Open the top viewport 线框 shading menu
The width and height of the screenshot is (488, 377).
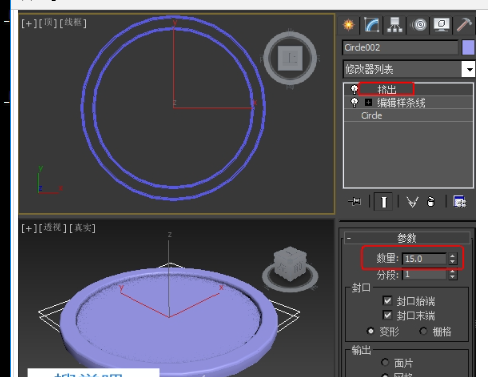(73, 23)
